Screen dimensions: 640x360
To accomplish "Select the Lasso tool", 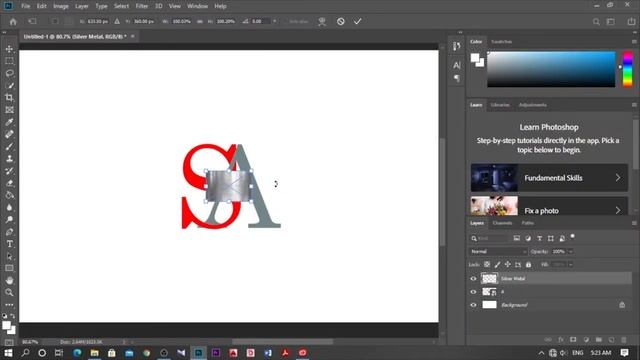I will [x=9, y=73].
